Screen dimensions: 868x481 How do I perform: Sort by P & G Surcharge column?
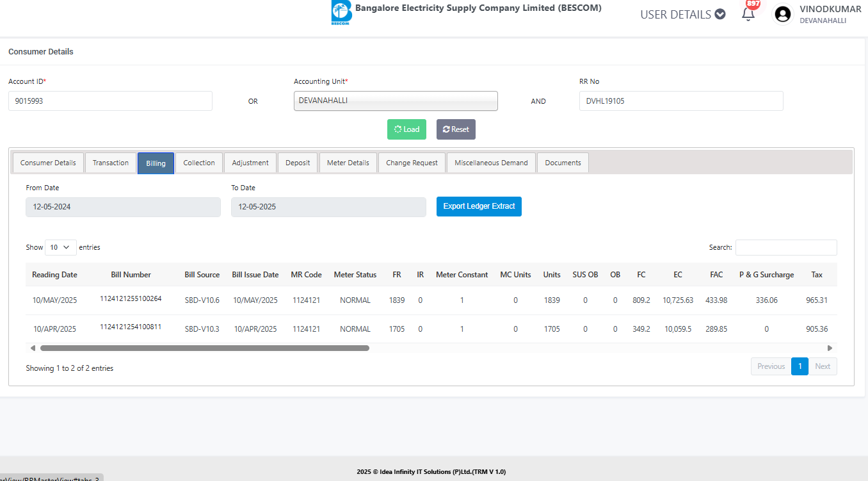(766, 275)
